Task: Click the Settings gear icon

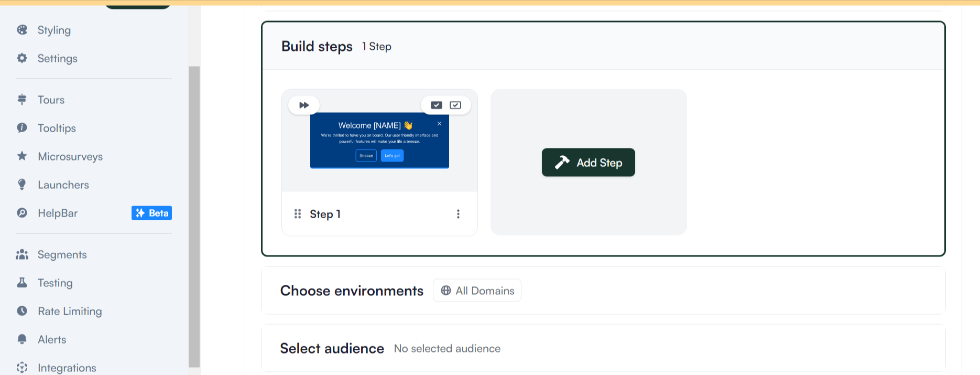Action: (22, 58)
